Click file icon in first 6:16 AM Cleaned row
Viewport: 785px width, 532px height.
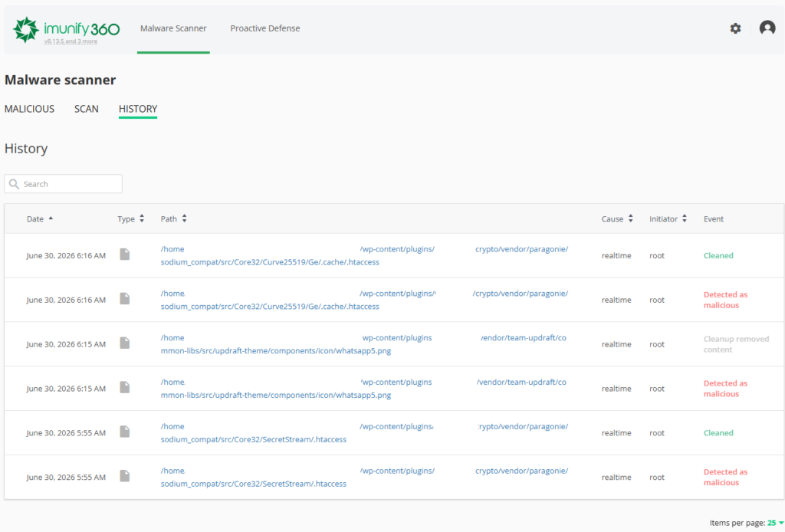125,255
